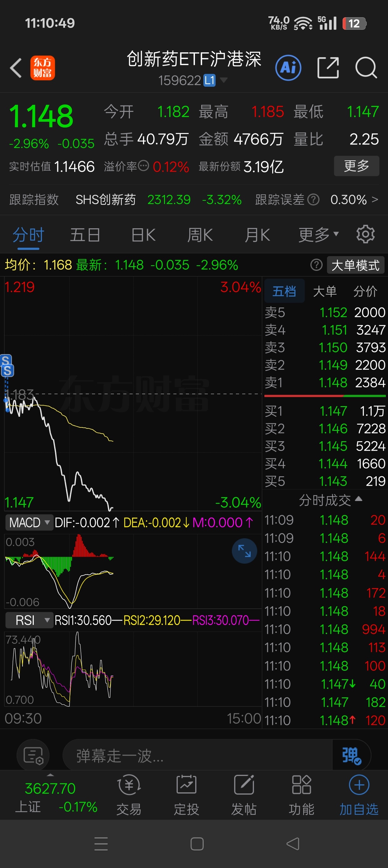Image resolution: width=388 pixels, height=868 pixels.
Task: Tap the 买5 1.143 order row
Action: click(x=325, y=481)
